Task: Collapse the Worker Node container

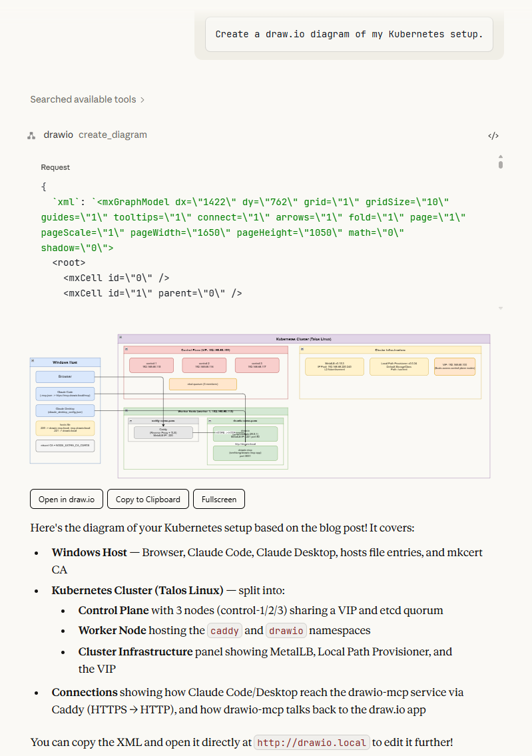Action: 127,412
